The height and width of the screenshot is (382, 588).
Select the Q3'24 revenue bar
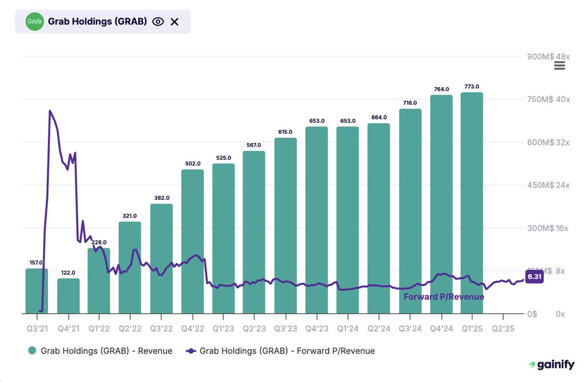tap(411, 211)
